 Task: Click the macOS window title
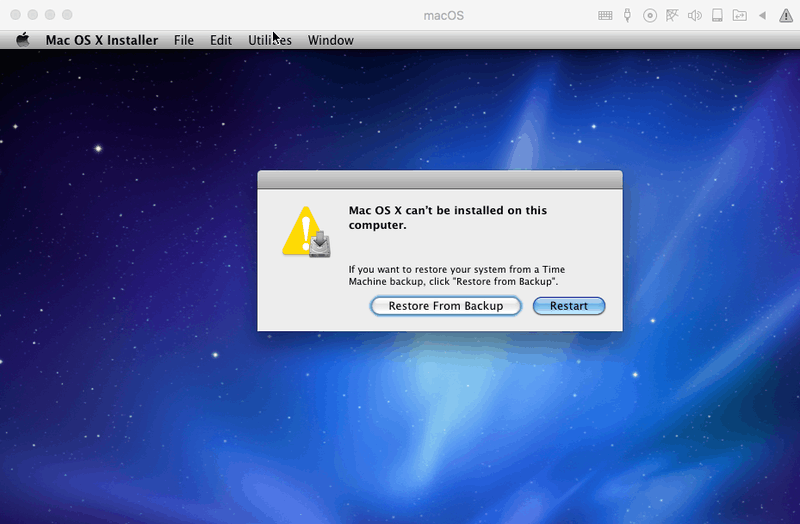coord(443,15)
